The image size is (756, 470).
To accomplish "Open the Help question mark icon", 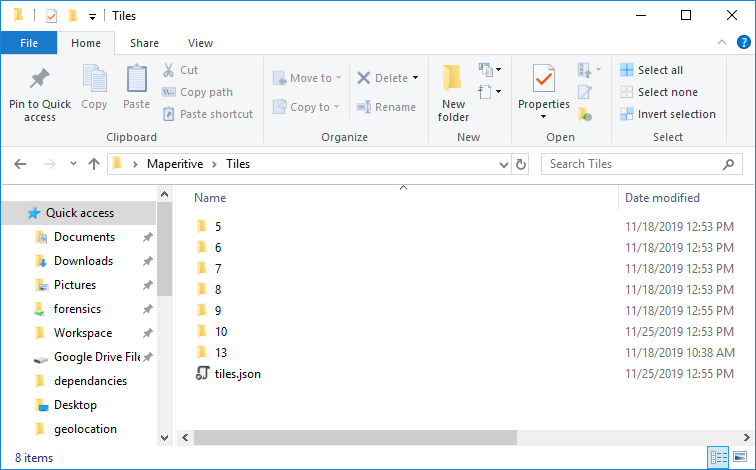I will coord(743,43).
